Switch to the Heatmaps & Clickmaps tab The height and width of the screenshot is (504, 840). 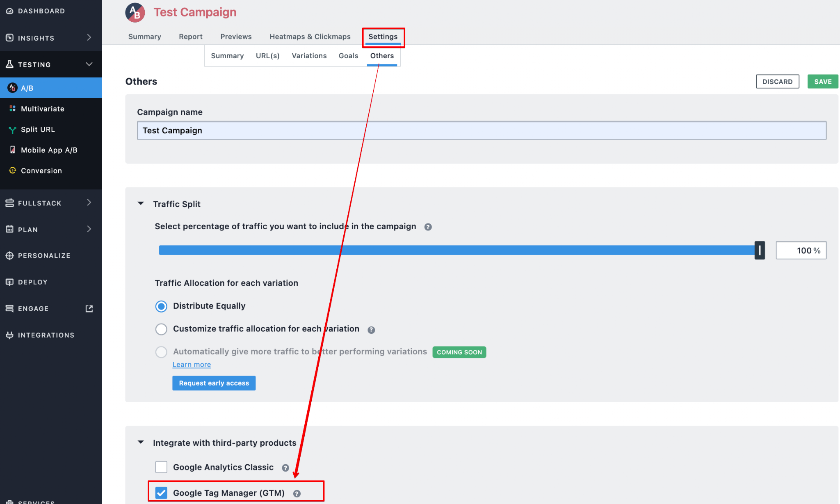pos(310,36)
